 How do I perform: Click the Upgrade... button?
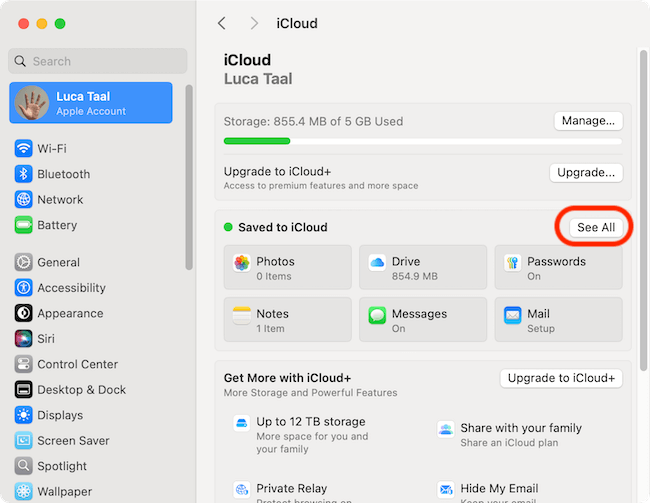click(x=586, y=173)
